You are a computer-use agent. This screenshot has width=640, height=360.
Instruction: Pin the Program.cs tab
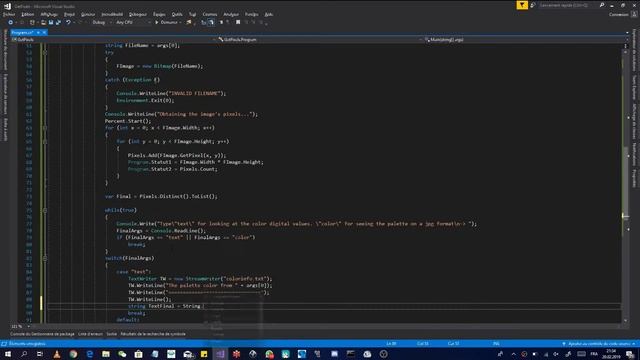(x=38, y=32)
